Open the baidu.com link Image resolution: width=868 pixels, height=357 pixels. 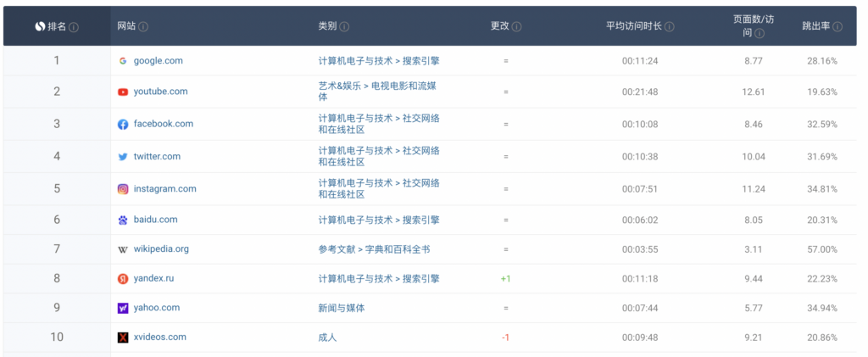click(156, 220)
